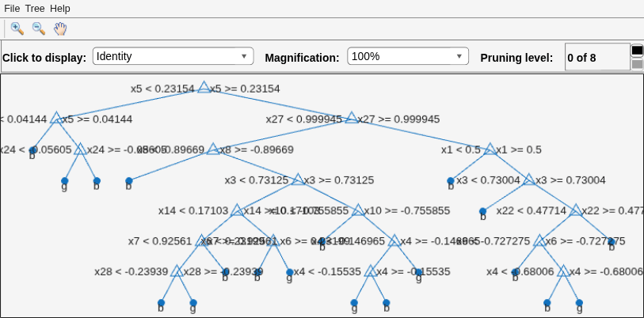The width and height of the screenshot is (644, 318).
Task: Click the x28 < -0.23939 branch node triangle
Action: [x=176, y=271]
